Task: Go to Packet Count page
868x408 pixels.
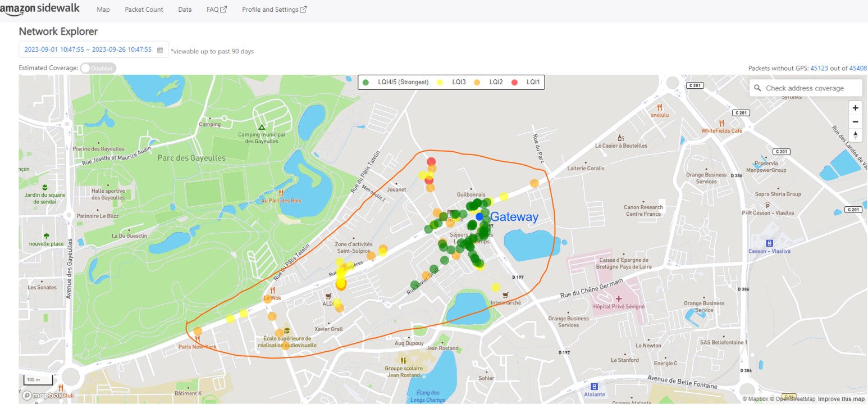Action: (x=144, y=10)
